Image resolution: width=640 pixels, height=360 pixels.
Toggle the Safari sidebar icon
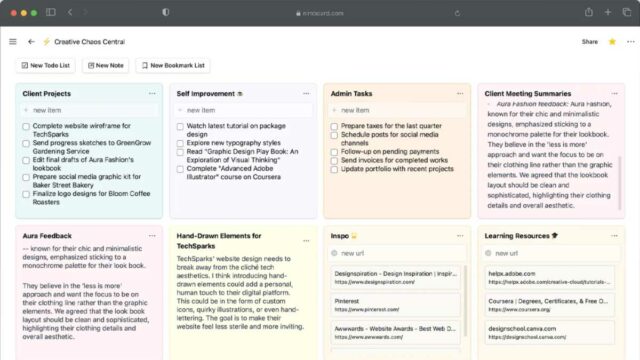pyautogui.click(x=51, y=12)
